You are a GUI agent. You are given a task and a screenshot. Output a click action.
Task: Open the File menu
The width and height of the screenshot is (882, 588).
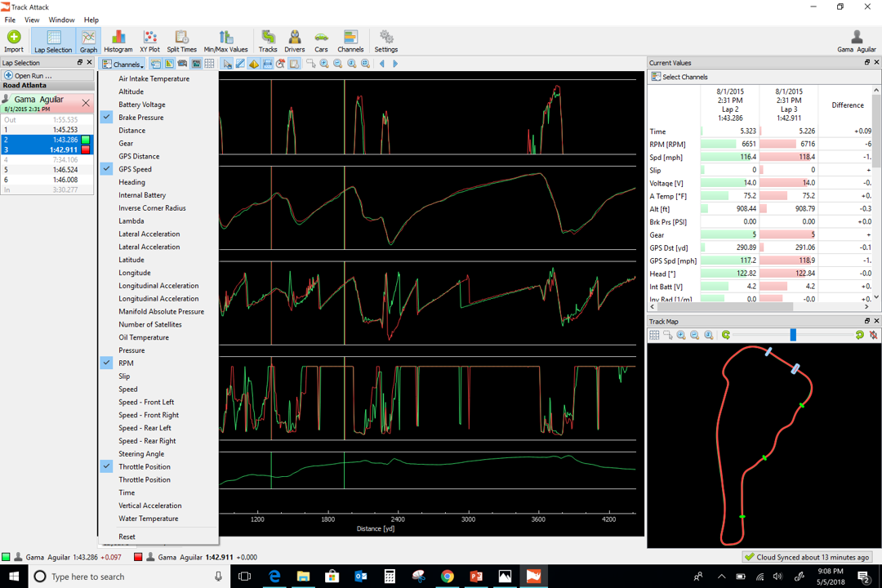coord(10,20)
